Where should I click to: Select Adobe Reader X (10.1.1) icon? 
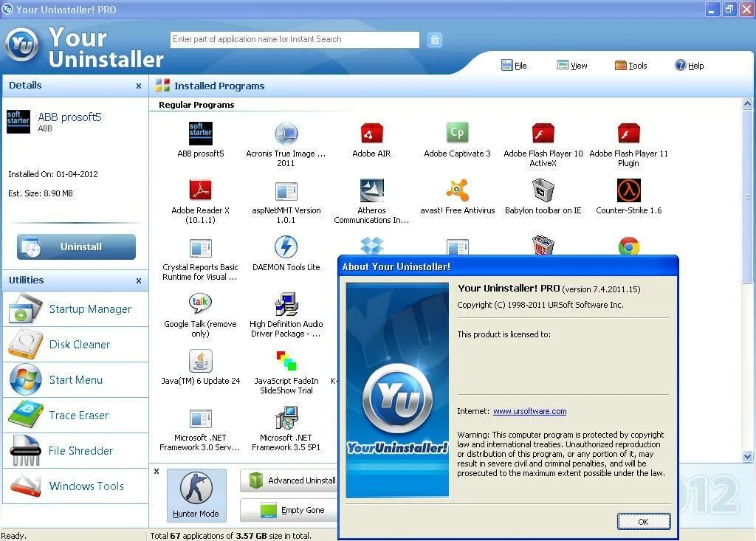click(x=201, y=190)
